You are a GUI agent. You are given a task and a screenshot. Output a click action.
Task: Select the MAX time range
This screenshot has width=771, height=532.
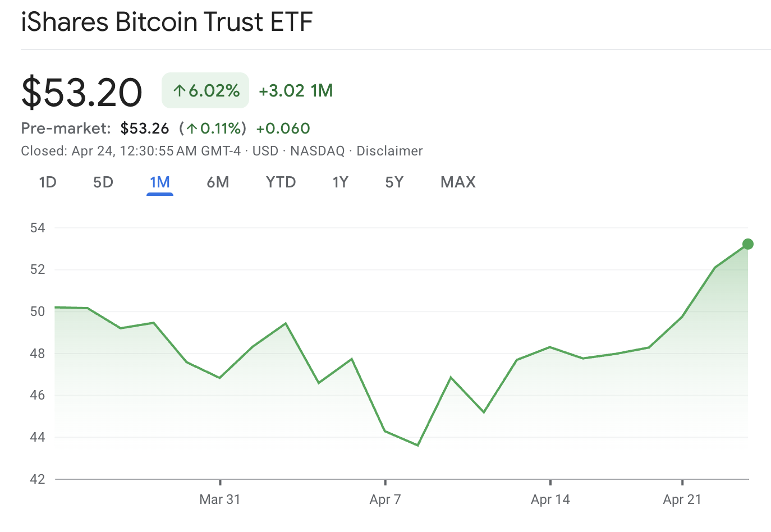tap(457, 182)
